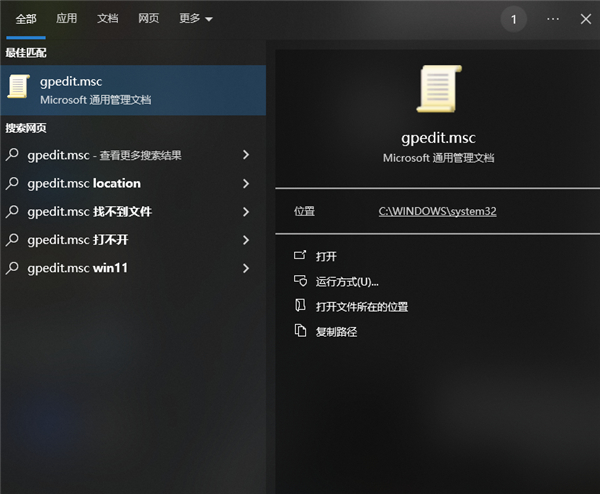The height and width of the screenshot is (494, 600).
Task: Click the circular badge showing number 1
Action: coord(514,19)
